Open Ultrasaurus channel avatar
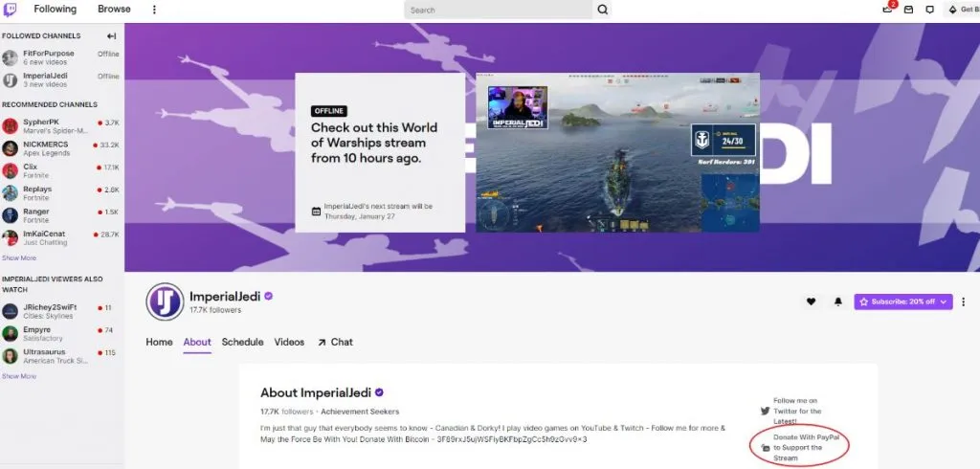 [10, 356]
